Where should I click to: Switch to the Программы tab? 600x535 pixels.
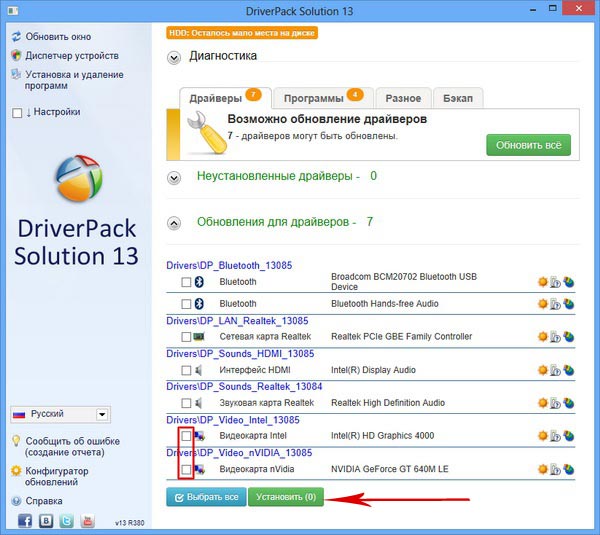pyautogui.click(x=323, y=98)
